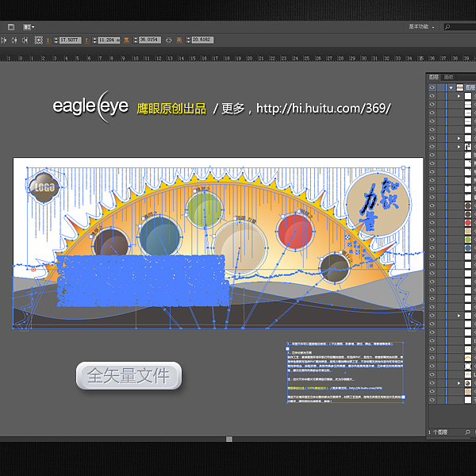Hide the blue circle thumbnail layer

point(432,248)
